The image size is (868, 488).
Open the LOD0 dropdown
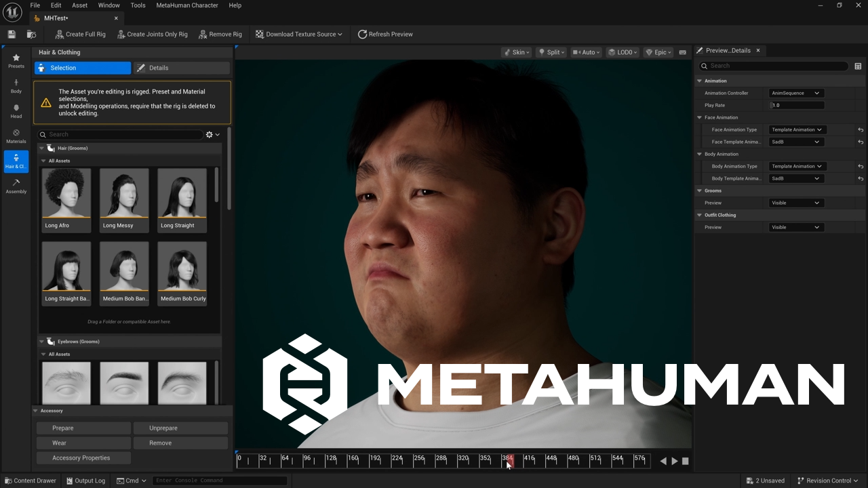[622, 52]
